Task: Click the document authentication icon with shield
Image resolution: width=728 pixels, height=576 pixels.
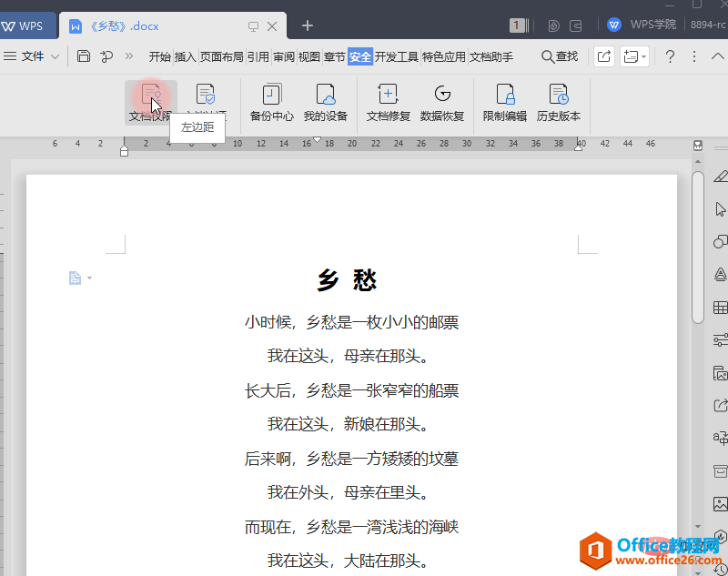Action: (206, 95)
